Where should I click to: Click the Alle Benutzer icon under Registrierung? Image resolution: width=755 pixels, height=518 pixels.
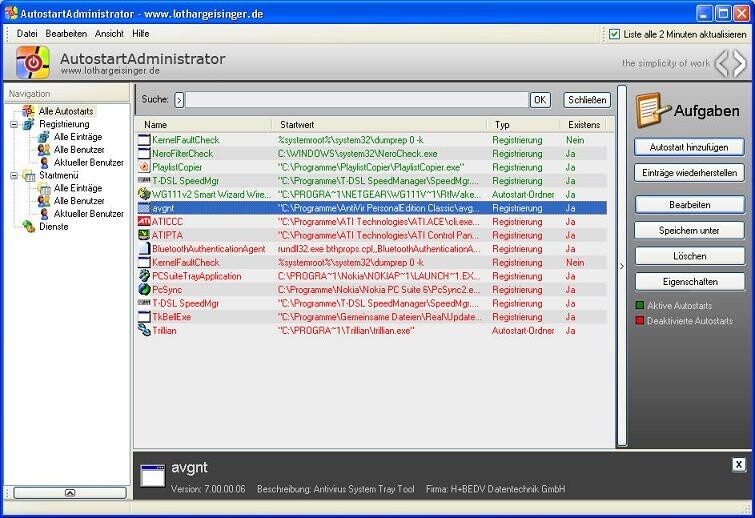(44, 150)
